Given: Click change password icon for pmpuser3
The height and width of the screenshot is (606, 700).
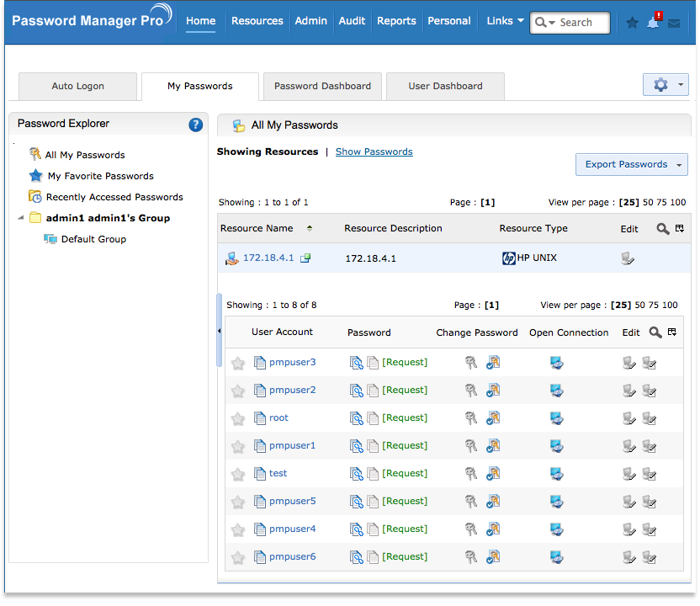Looking at the screenshot, I should 471,363.
